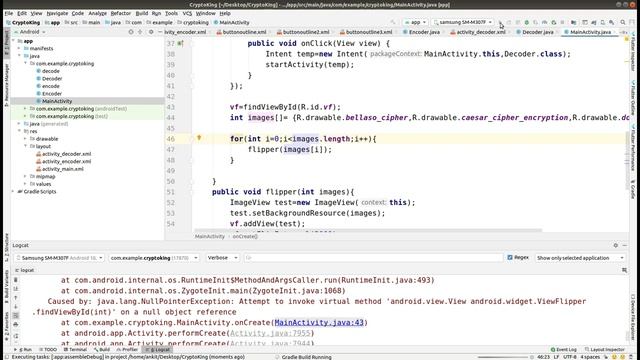The height and width of the screenshot is (360, 640).
Task: Toggle soft-wrap icon in logcat sidebar
Action: point(16,316)
